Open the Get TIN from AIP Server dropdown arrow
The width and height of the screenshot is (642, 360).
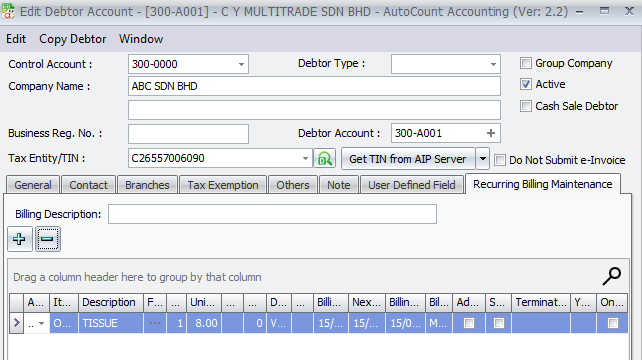point(483,158)
